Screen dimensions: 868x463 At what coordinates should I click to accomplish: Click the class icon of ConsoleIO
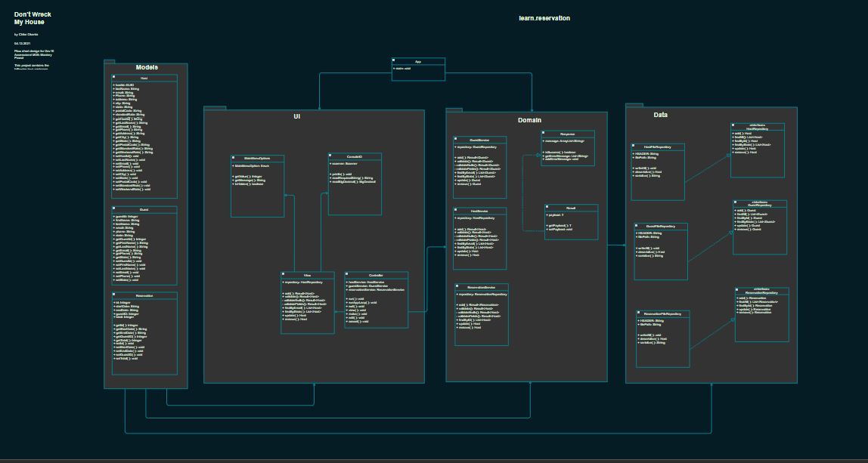pyautogui.click(x=330, y=156)
